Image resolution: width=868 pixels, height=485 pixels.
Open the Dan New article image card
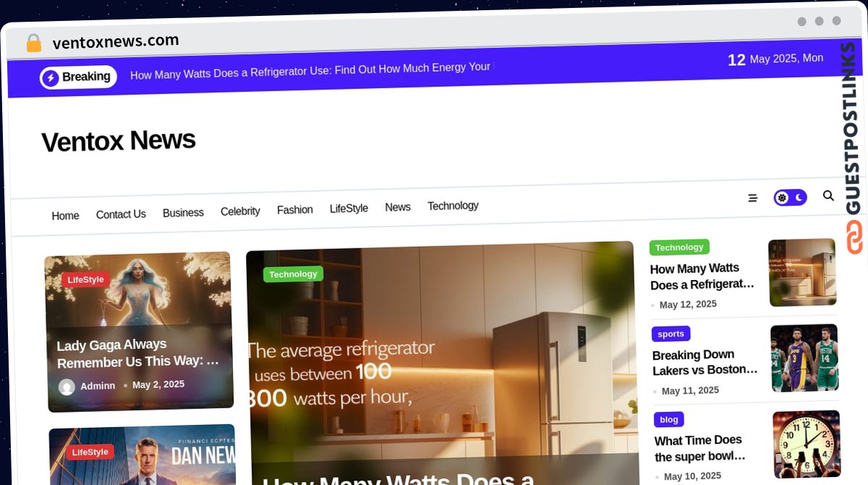[x=142, y=455]
